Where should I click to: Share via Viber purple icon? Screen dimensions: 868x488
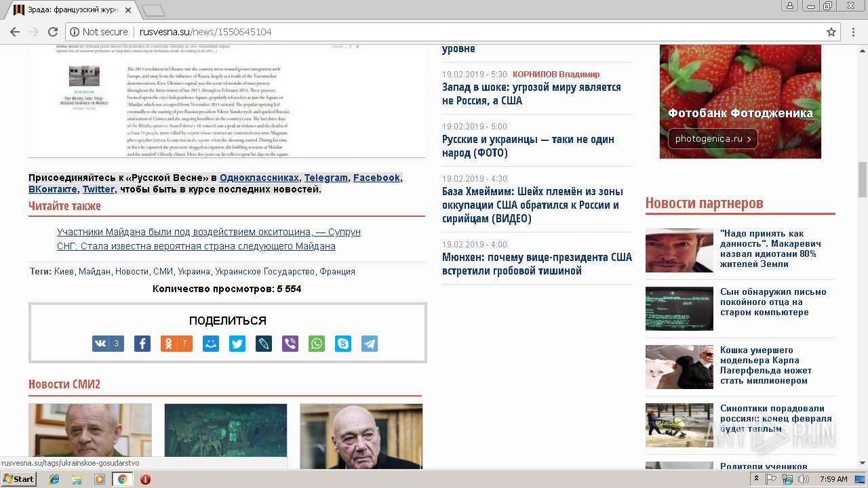pyautogui.click(x=290, y=344)
